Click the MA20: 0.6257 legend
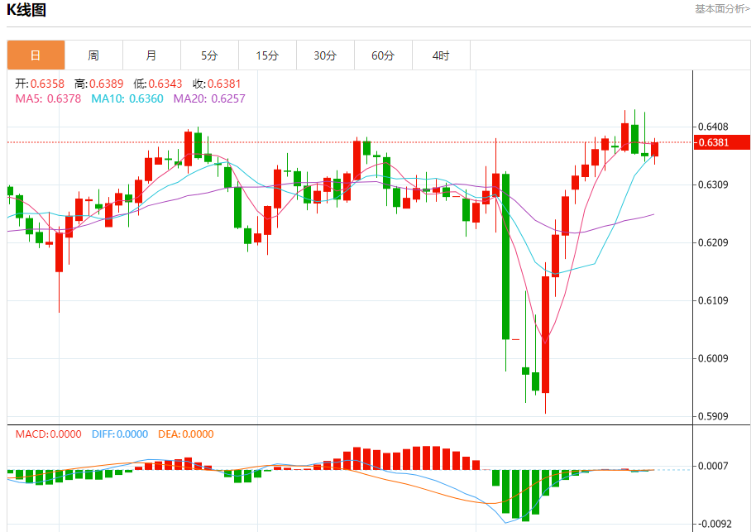The height and width of the screenshot is (532, 756). pos(209,99)
